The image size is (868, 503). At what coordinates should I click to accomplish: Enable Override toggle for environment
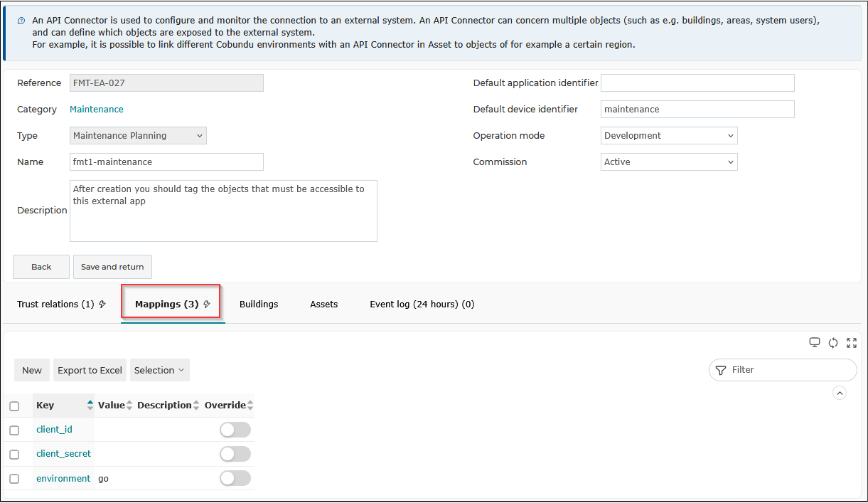235,478
